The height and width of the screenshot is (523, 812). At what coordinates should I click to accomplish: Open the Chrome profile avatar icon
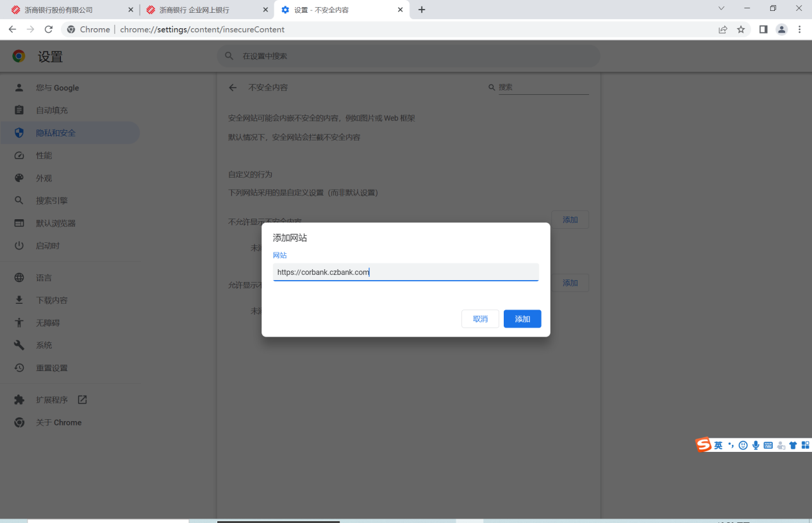pos(781,29)
